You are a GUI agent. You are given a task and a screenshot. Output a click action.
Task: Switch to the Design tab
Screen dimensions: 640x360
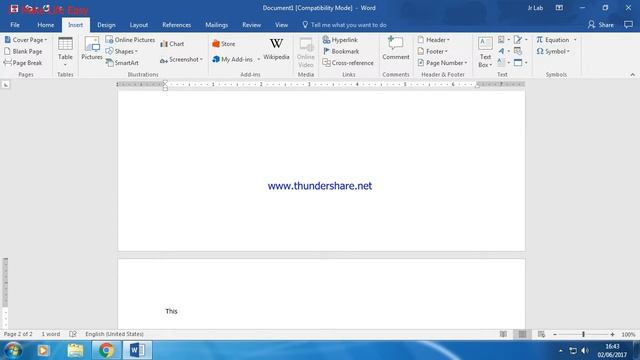coord(106,25)
